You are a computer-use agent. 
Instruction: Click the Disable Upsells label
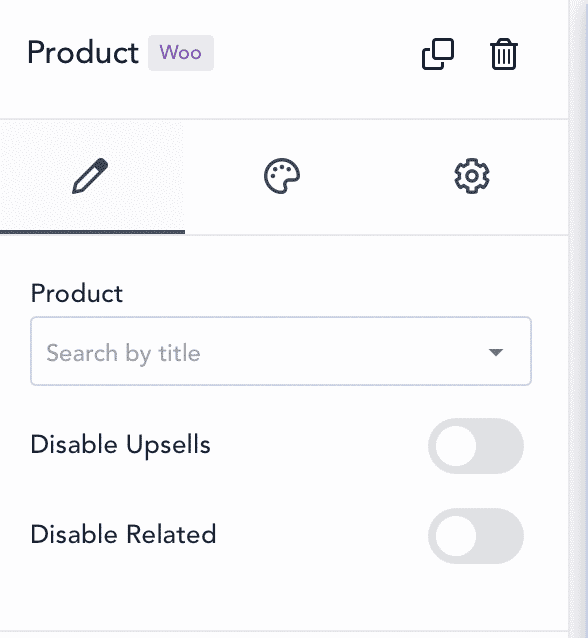tap(120, 445)
